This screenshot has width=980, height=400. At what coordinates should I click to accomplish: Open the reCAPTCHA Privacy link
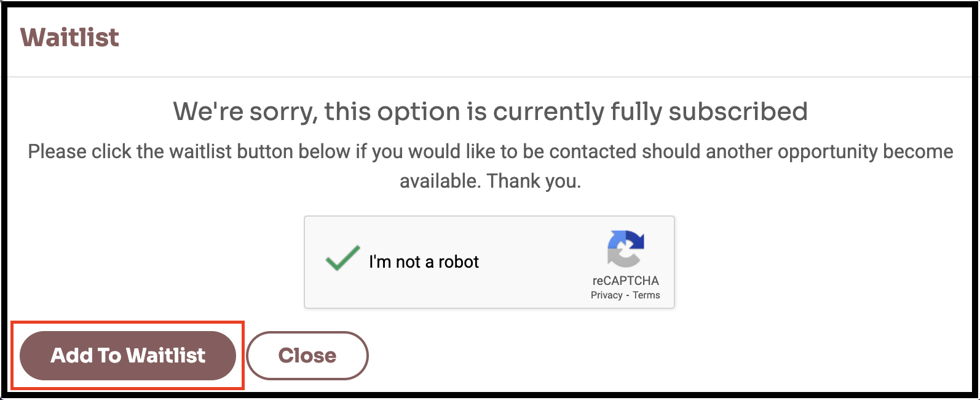(607, 295)
